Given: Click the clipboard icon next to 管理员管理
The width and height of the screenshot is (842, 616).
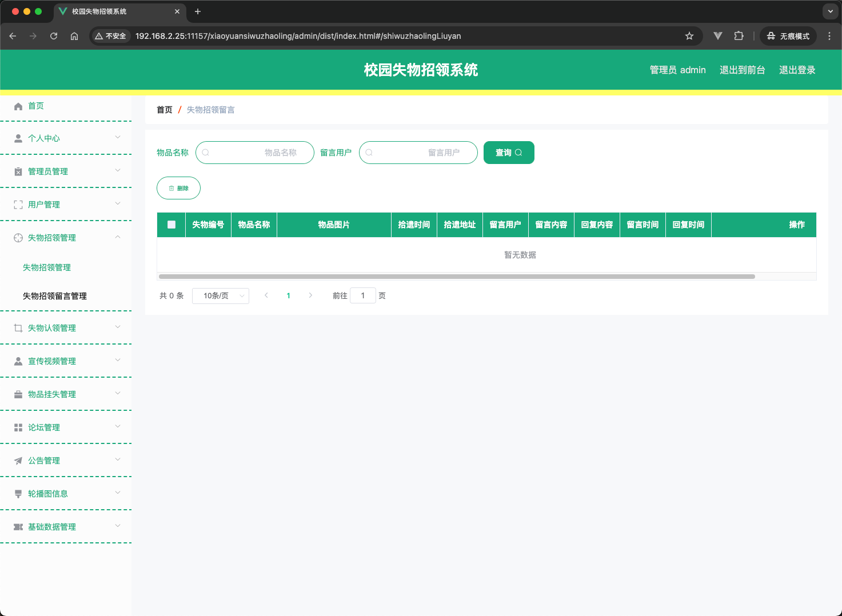Looking at the screenshot, I should [18, 171].
